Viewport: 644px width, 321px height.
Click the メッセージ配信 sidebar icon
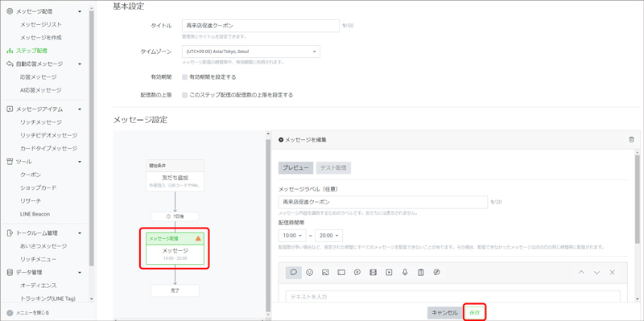(10, 11)
